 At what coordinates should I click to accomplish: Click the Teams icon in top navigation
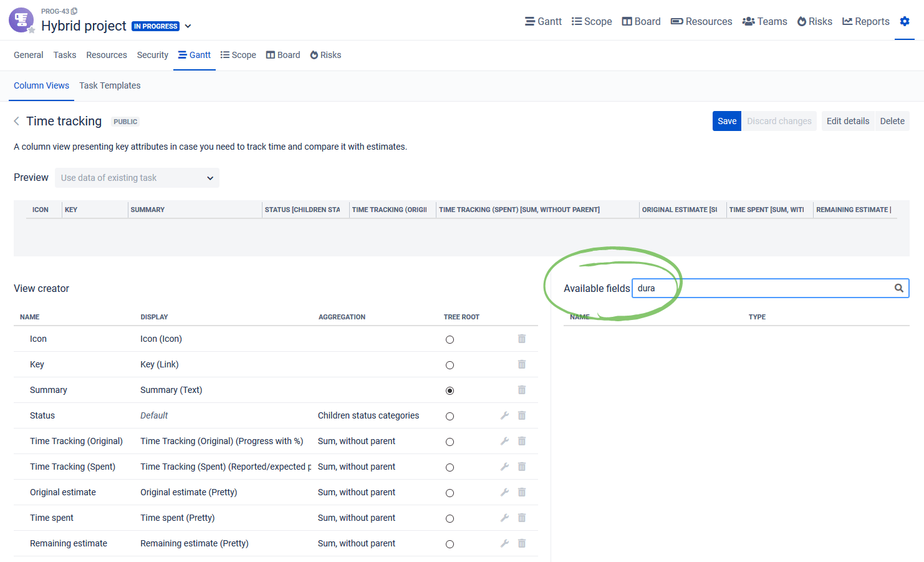pos(764,21)
